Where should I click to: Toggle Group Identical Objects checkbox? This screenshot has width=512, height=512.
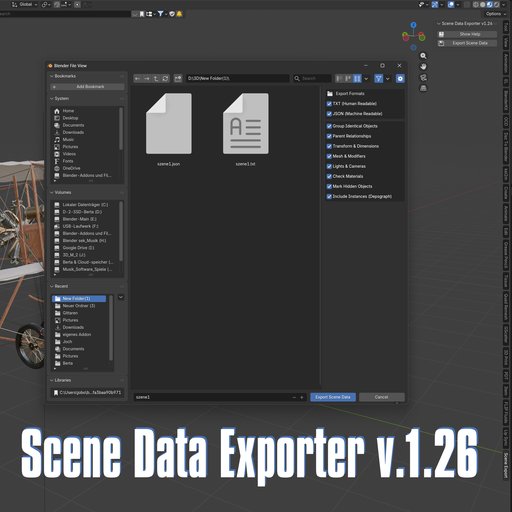tap(329, 126)
